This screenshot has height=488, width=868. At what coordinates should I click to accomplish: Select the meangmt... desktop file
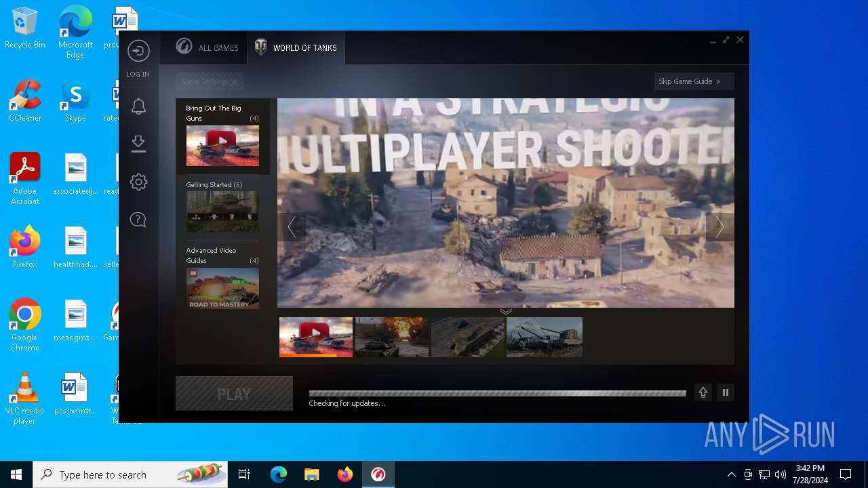(x=75, y=321)
